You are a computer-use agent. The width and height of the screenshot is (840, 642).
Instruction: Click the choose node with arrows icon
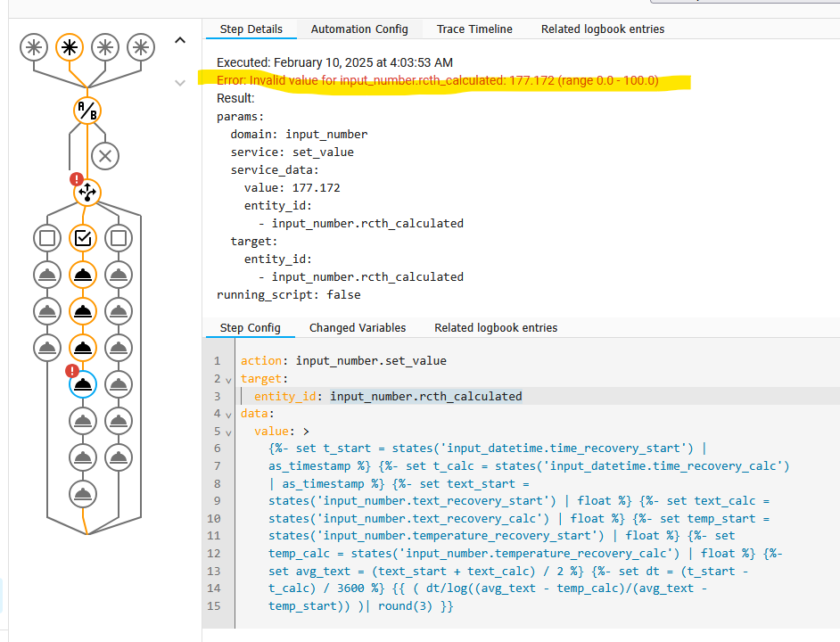pos(86,192)
